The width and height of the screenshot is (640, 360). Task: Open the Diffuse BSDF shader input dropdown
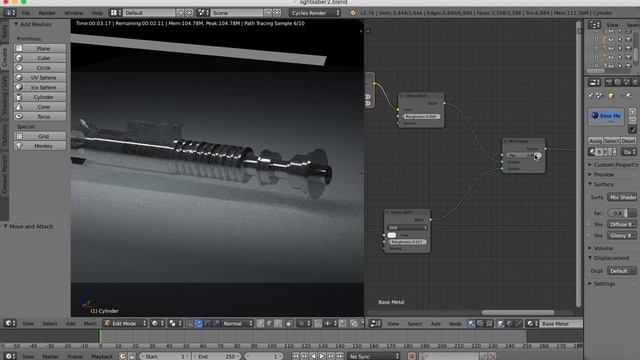(622, 224)
